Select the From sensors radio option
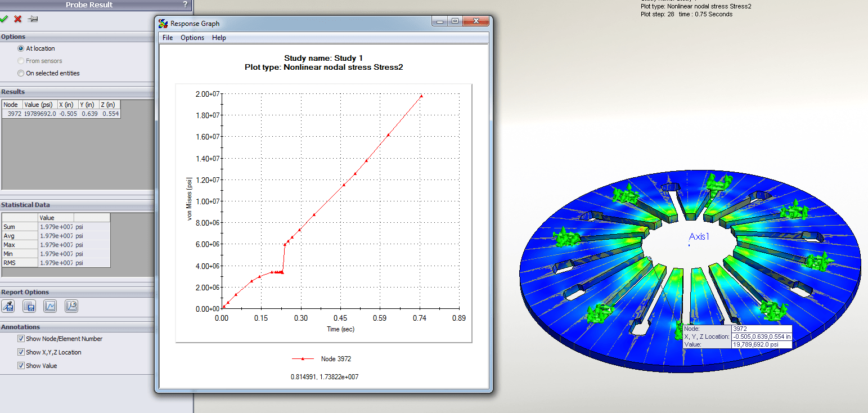This screenshot has height=413, width=868. pos(21,61)
